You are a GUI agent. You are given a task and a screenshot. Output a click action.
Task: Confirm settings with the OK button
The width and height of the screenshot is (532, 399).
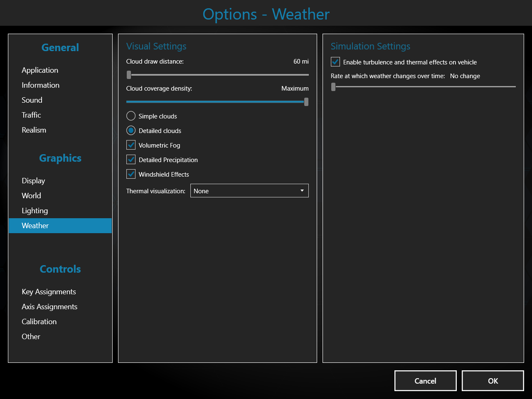pos(493,381)
